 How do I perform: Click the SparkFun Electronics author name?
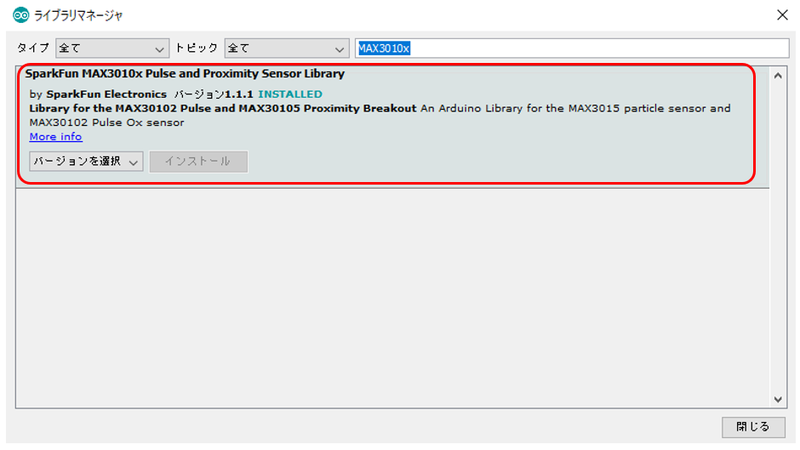click(106, 94)
